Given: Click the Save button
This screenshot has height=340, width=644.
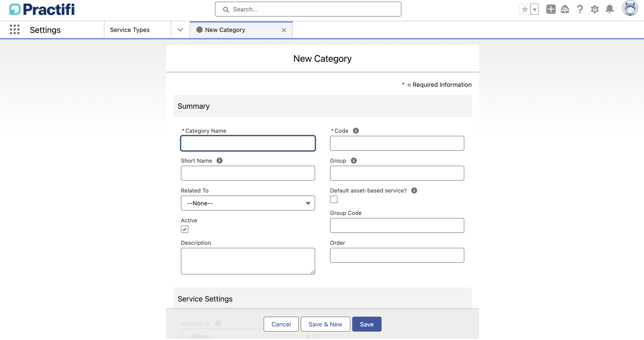Looking at the screenshot, I should point(367,324).
